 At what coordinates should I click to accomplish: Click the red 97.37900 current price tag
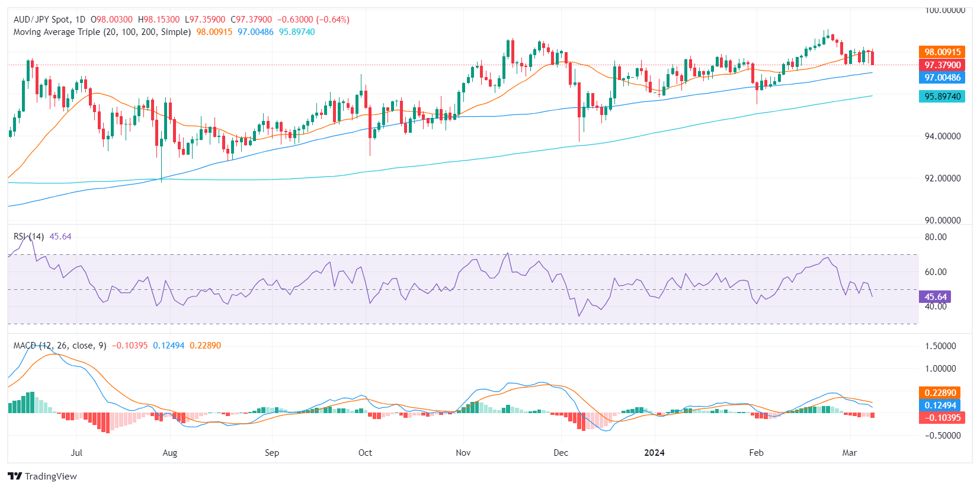pos(941,65)
